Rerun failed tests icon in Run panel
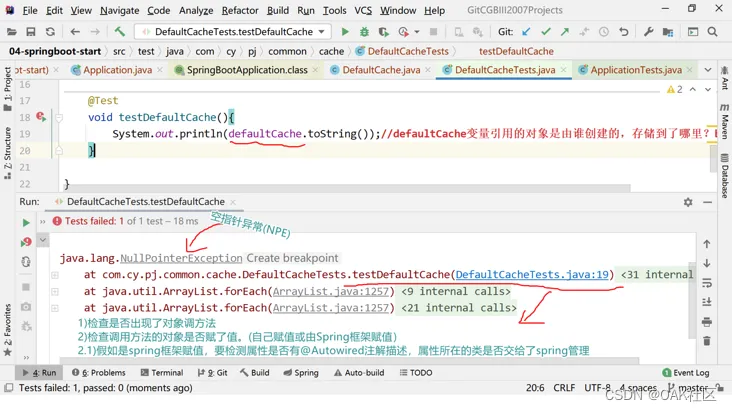The image size is (732, 411). coord(26,242)
